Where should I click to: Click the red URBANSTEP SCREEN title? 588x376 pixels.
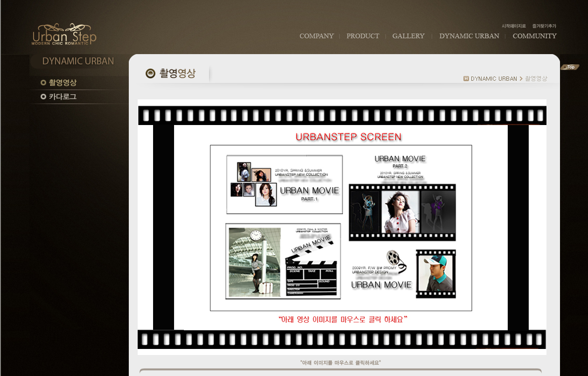(348, 137)
